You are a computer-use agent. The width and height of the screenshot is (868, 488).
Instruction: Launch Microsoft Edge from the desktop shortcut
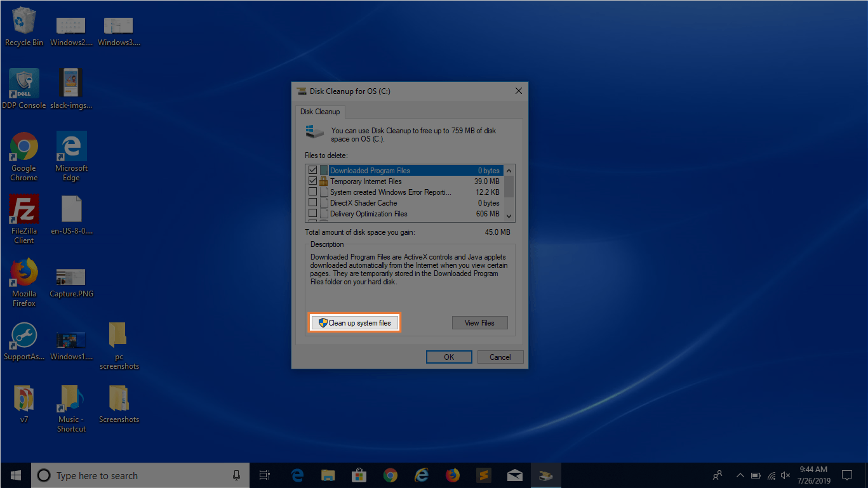71,156
